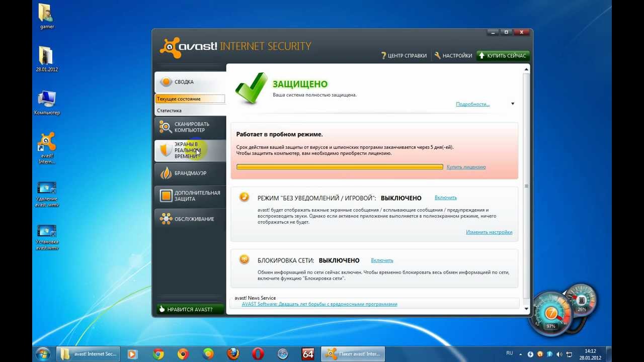Select Текущее состояние subsection

pos(190,99)
